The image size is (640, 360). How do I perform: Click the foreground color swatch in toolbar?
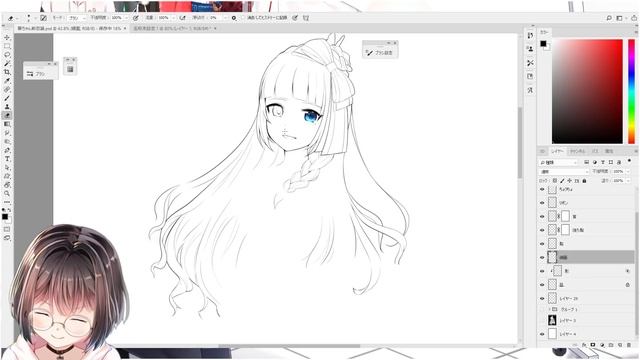pyautogui.click(x=5, y=217)
